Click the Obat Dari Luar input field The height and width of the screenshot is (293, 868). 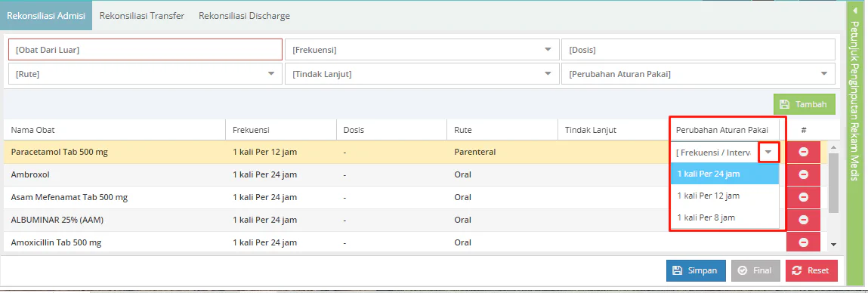[x=145, y=50]
